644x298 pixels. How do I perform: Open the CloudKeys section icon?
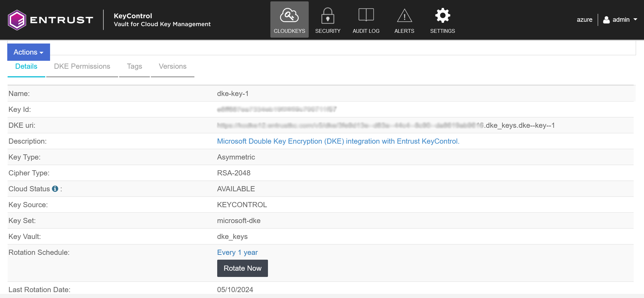pos(289,15)
